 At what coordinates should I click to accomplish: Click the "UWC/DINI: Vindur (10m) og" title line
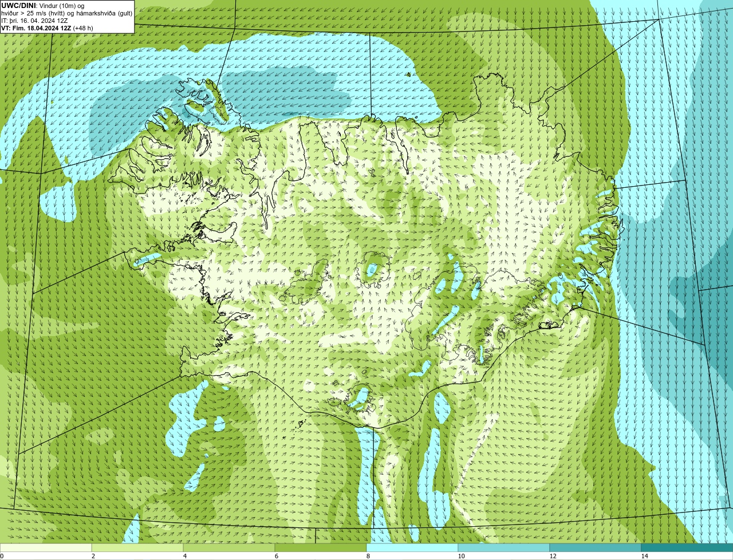43,6
